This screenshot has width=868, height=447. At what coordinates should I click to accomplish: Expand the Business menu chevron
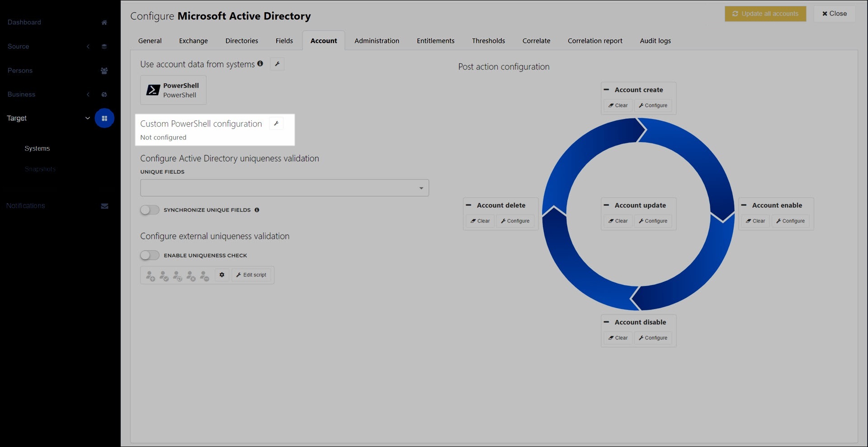click(x=88, y=95)
